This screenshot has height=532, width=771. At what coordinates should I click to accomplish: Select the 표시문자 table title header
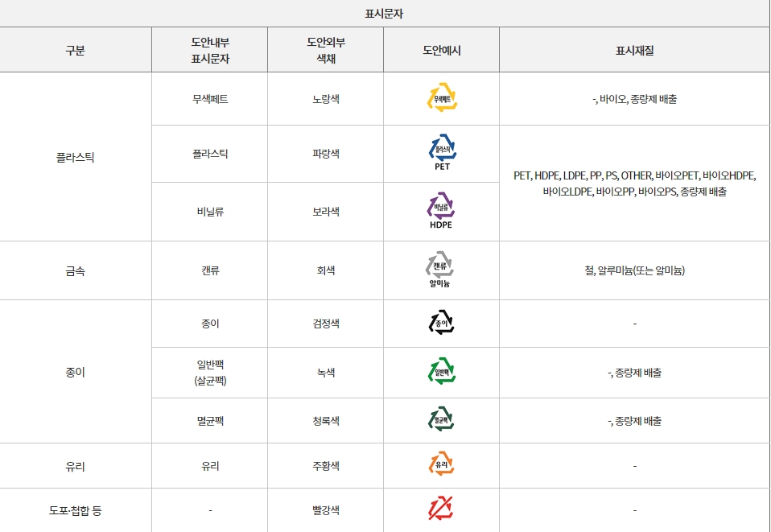point(384,14)
